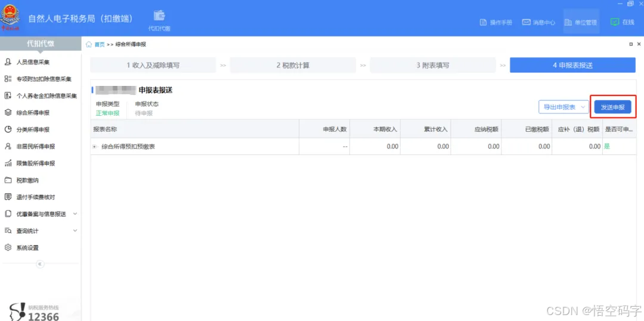
Task: Click the 首页 breadcrumb link
Action: (x=100, y=44)
